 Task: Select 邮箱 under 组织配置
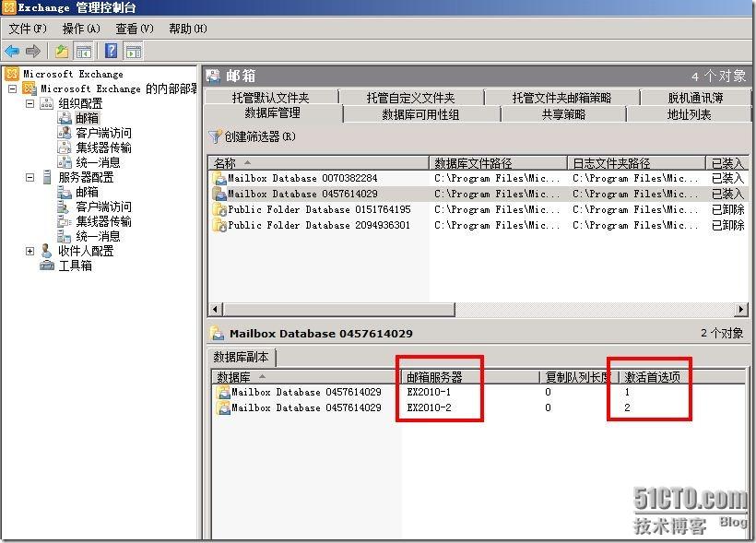tap(87, 118)
